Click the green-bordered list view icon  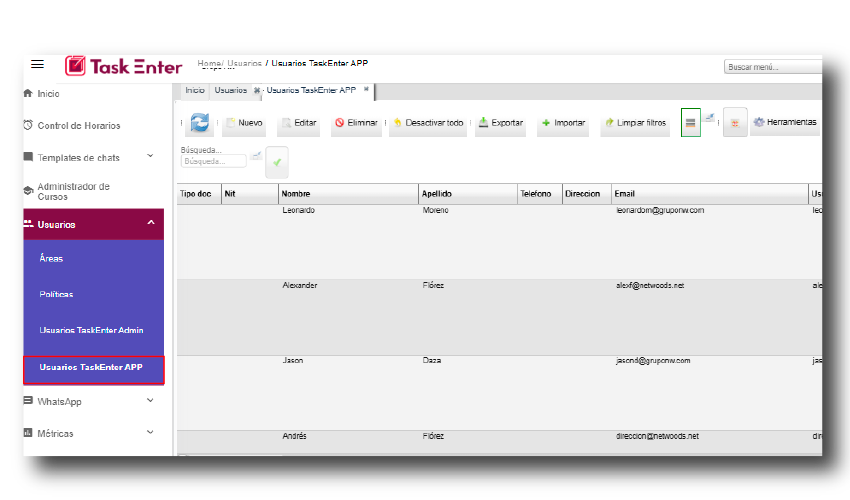[x=690, y=122]
